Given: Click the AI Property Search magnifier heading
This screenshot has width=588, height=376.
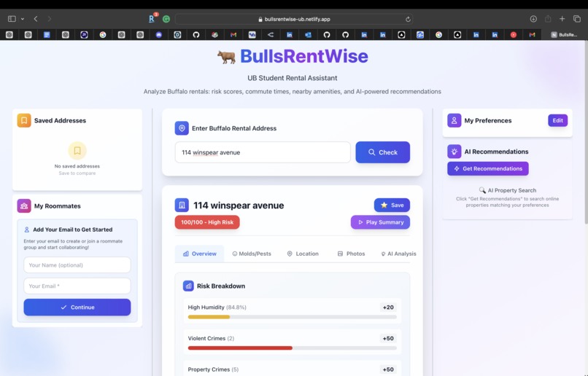Looking at the screenshot, I should [507, 190].
